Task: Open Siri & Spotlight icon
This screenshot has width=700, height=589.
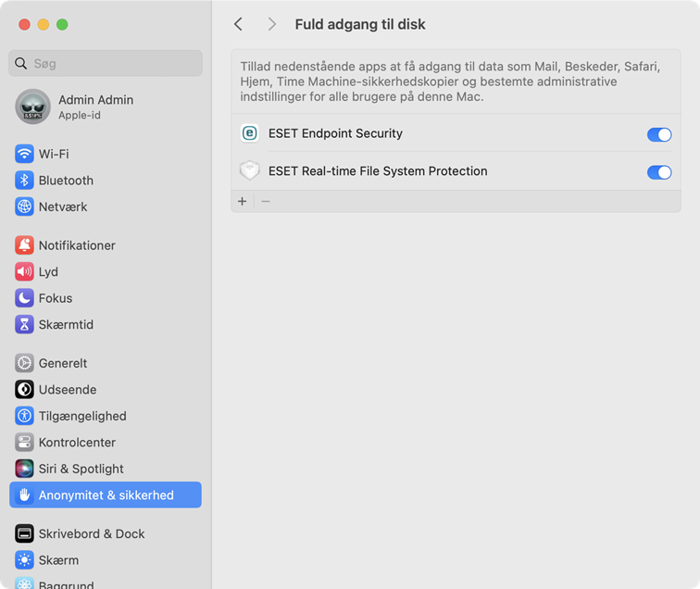Action: [24, 469]
